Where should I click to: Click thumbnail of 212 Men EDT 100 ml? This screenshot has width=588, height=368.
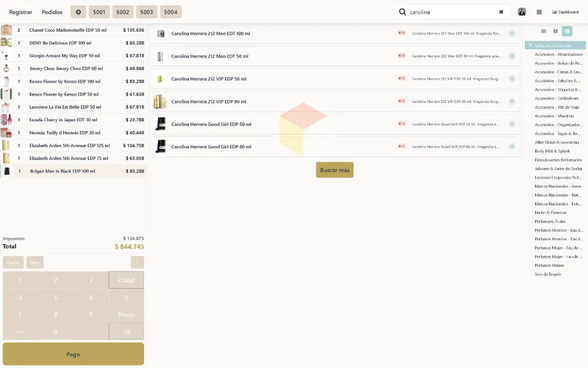click(x=161, y=33)
